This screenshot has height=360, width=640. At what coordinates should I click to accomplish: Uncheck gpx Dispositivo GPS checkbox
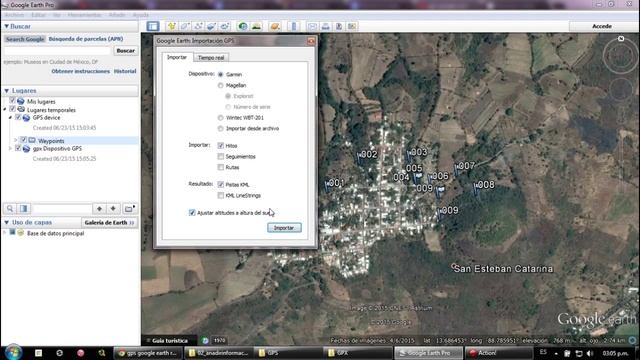coord(18,148)
